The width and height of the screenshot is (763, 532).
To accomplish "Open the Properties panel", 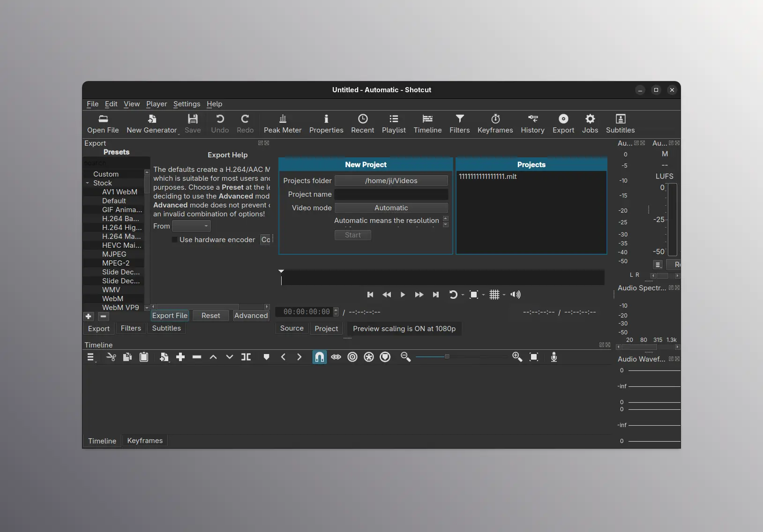I will click(326, 124).
